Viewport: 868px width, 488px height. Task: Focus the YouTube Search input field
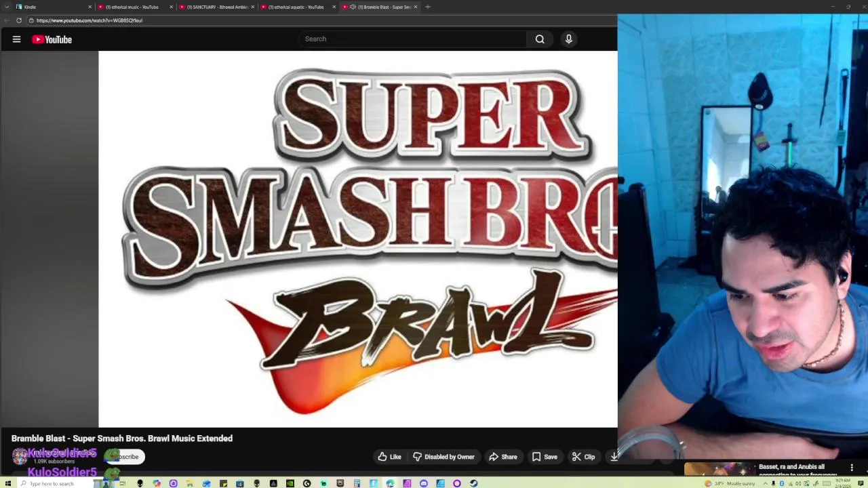point(412,39)
